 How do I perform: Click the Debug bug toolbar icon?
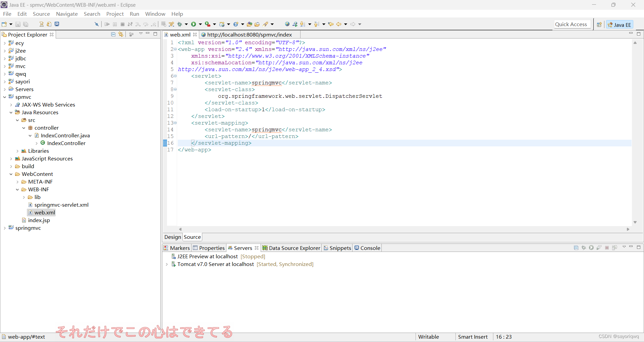point(180,24)
